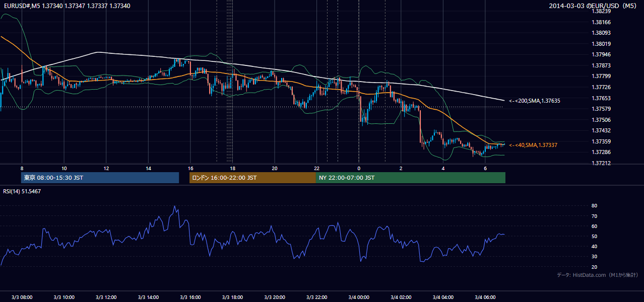Select the NY 22:00-07:00 JST session bar
644x302 pixels.
click(411, 178)
